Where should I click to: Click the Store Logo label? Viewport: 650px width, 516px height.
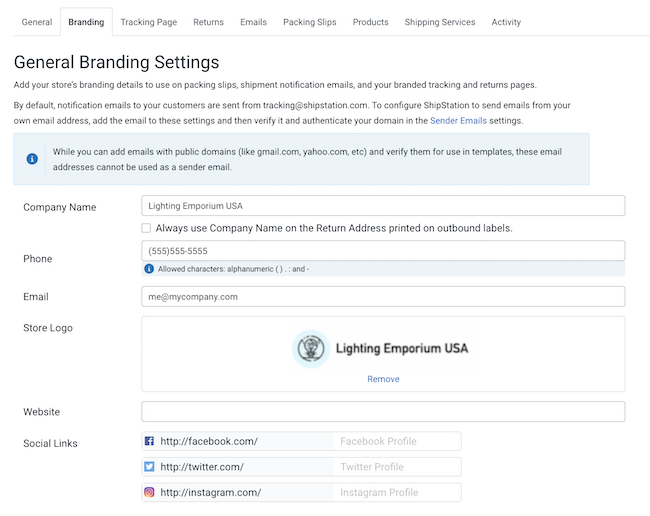(x=48, y=328)
